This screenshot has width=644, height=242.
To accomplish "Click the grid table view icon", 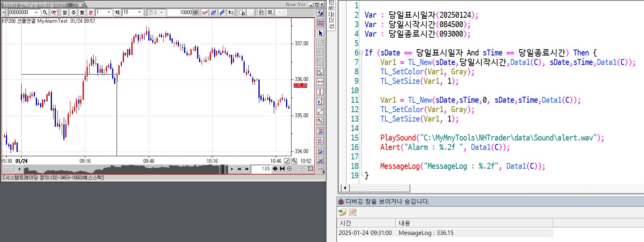I will (270, 13).
